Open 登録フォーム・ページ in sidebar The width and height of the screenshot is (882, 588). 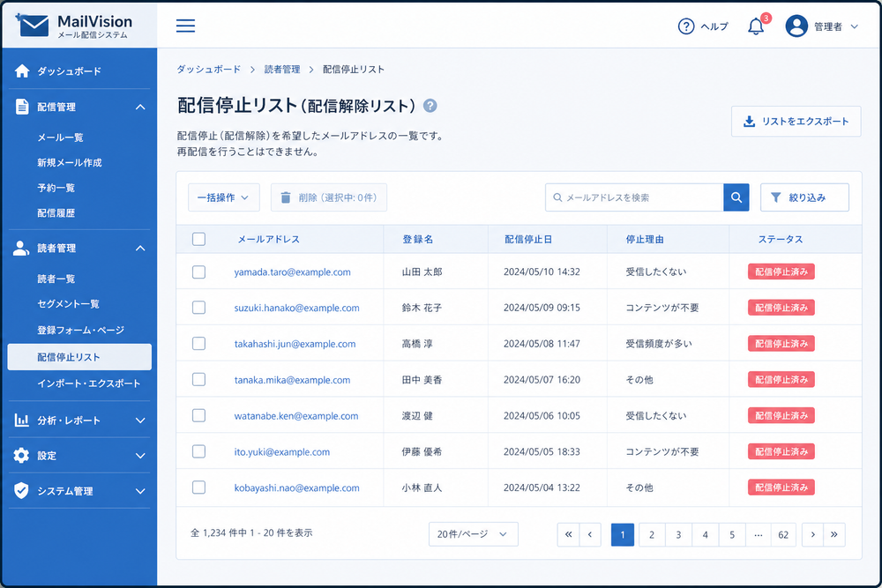[81, 330]
